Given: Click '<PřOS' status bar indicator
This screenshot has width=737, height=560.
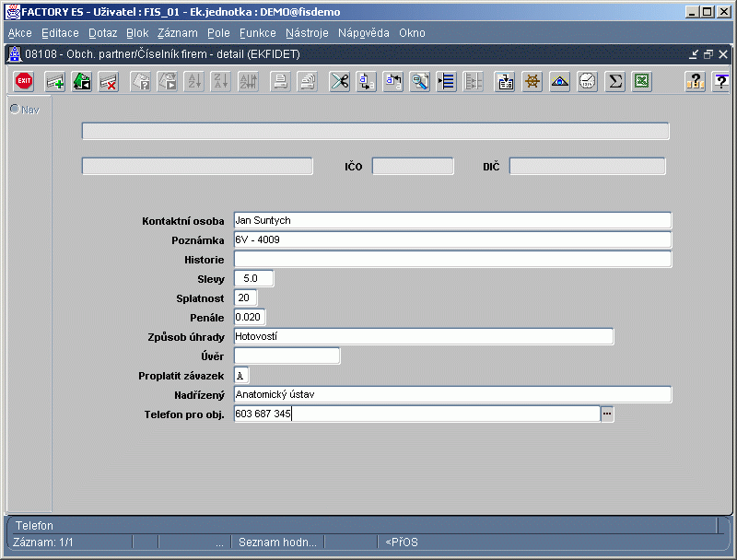Looking at the screenshot, I should (x=402, y=542).
